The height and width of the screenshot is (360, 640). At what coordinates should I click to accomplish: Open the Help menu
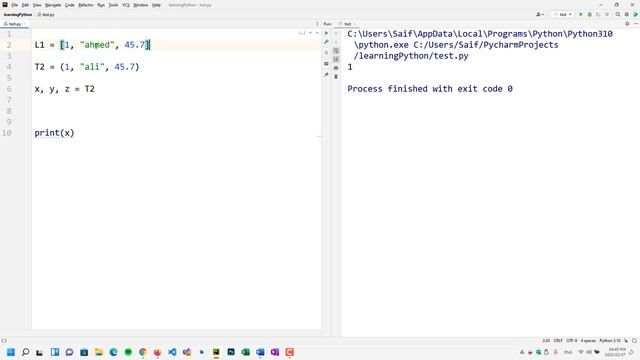(156, 5)
